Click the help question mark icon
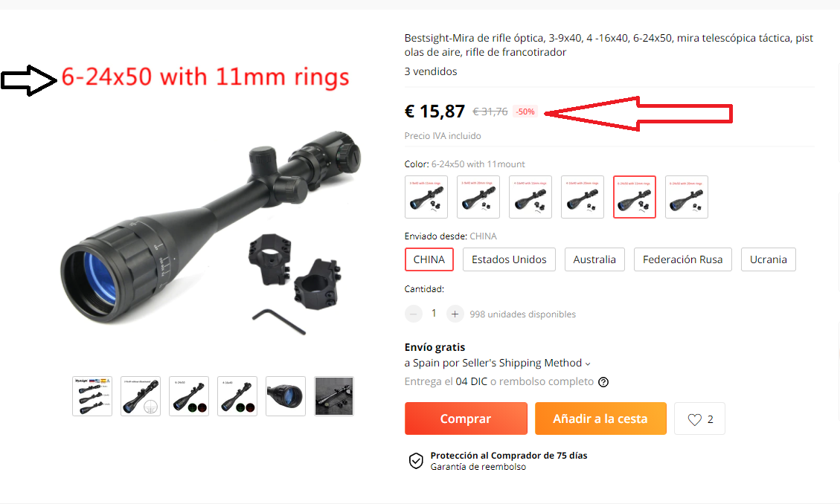Viewport: 840px width, 504px height. coord(603,382)
